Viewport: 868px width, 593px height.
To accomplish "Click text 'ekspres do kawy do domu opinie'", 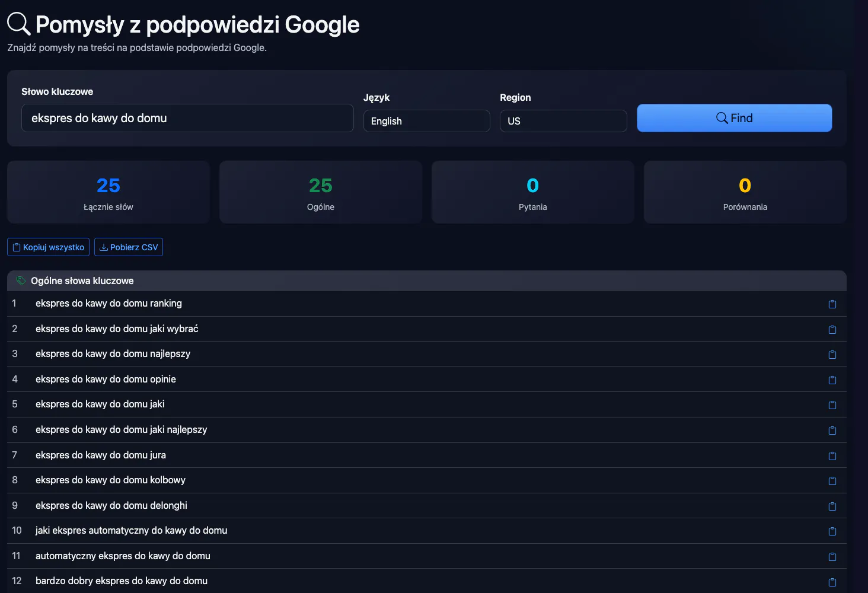I will point(106,379).
